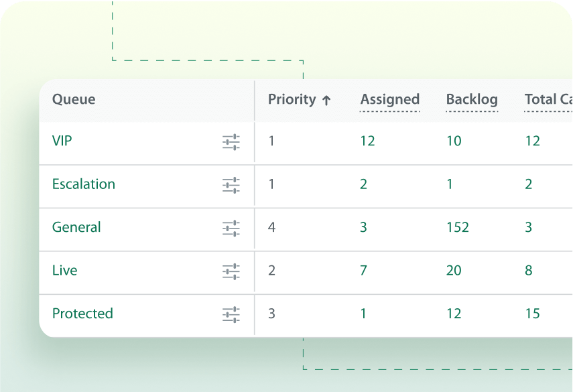Open filter settings for the Live queue
This screenshot has width=573, height=392.
[231, 271]
